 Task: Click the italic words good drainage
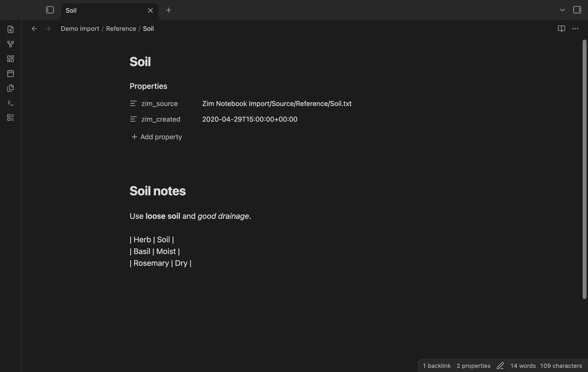coord(223,216)
